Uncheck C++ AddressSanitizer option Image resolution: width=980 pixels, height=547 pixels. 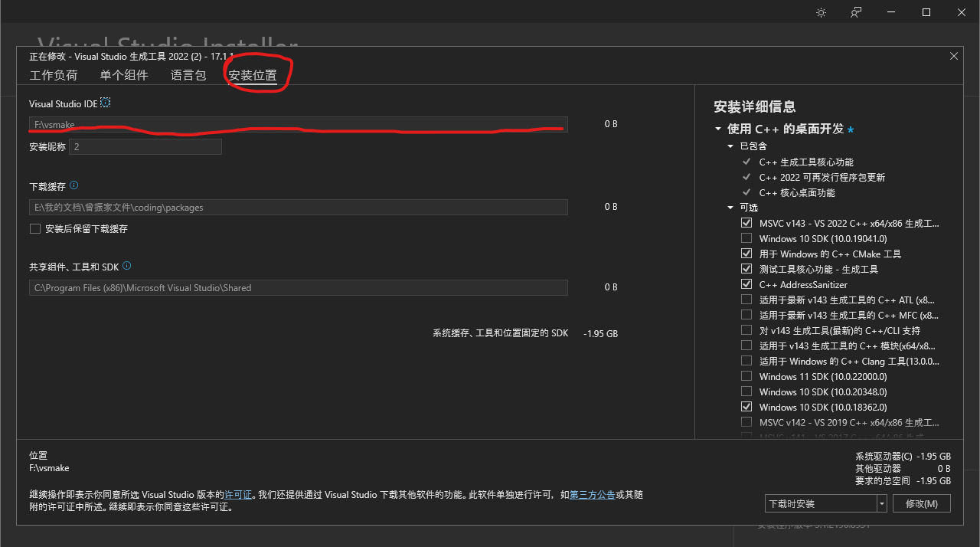coord(746,284)
